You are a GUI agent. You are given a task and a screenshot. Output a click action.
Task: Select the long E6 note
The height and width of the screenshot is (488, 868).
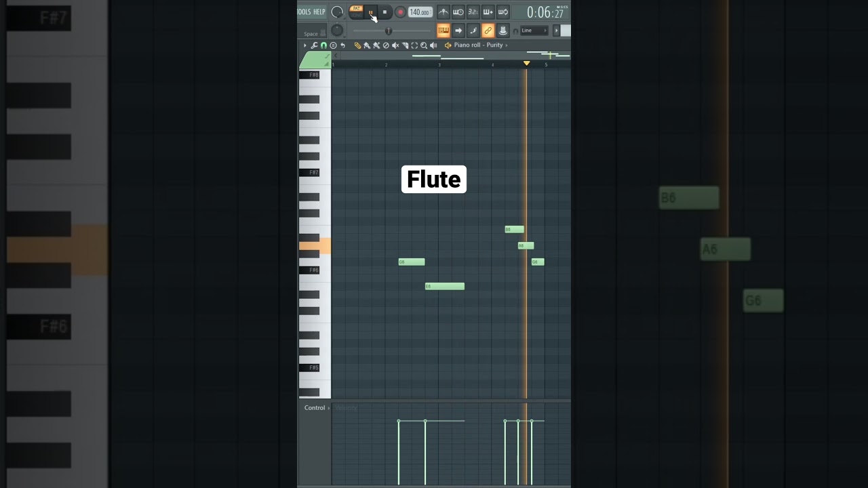click(x=445, y=286)
